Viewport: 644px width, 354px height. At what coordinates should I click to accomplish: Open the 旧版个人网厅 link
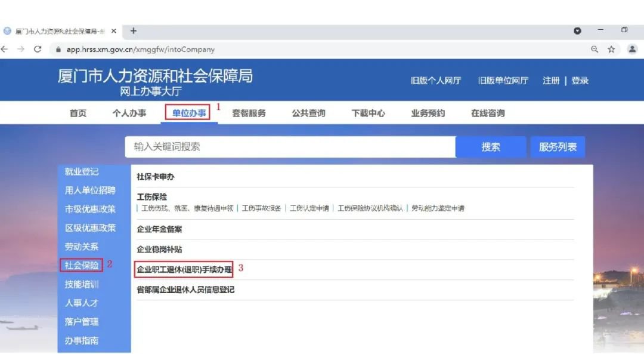[436, 81]
